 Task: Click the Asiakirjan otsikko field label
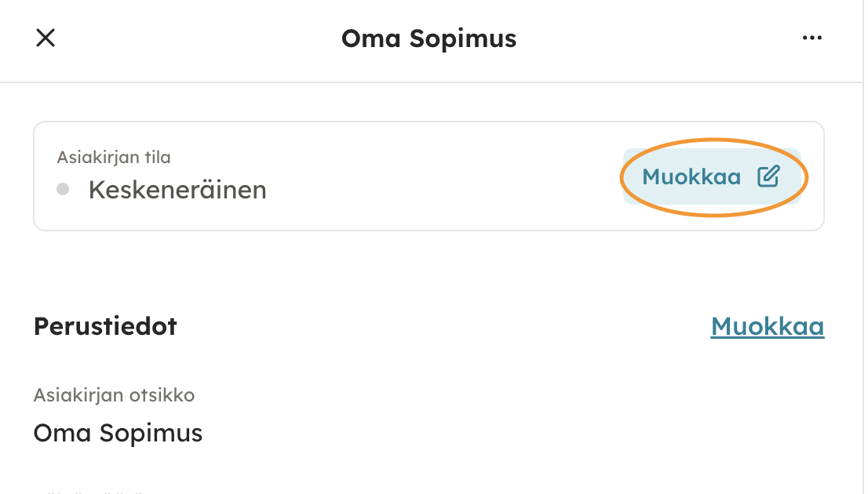tap(114, 395)
